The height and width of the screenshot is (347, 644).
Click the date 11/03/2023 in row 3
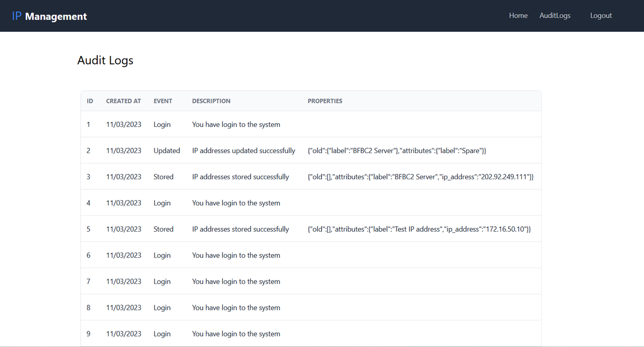point(124,177)
